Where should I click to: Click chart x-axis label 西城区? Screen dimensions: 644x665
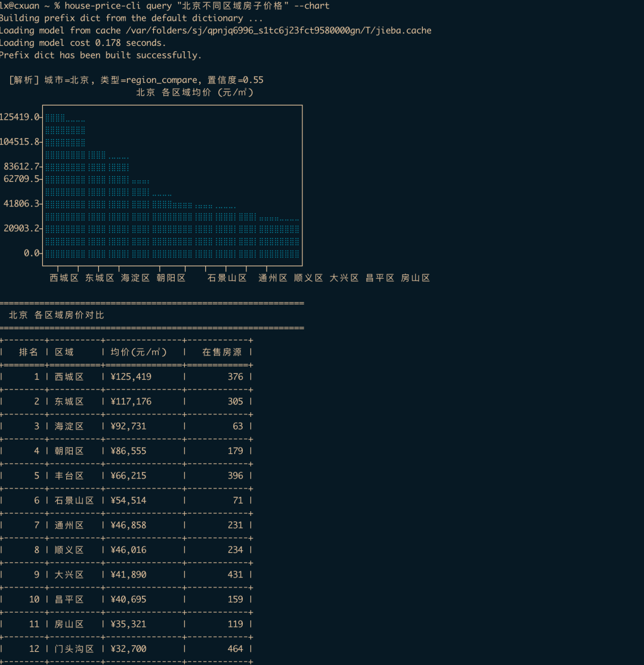[64, 278]
